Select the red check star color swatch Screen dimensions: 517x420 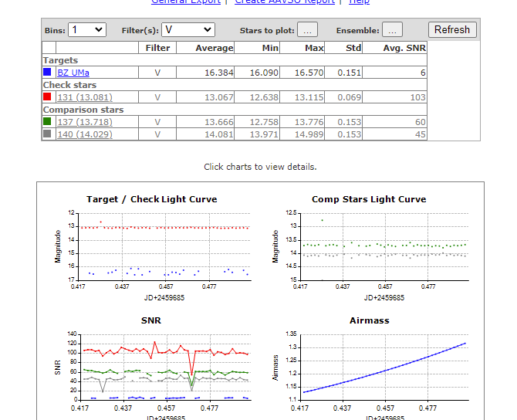click(x=48, y=97)
